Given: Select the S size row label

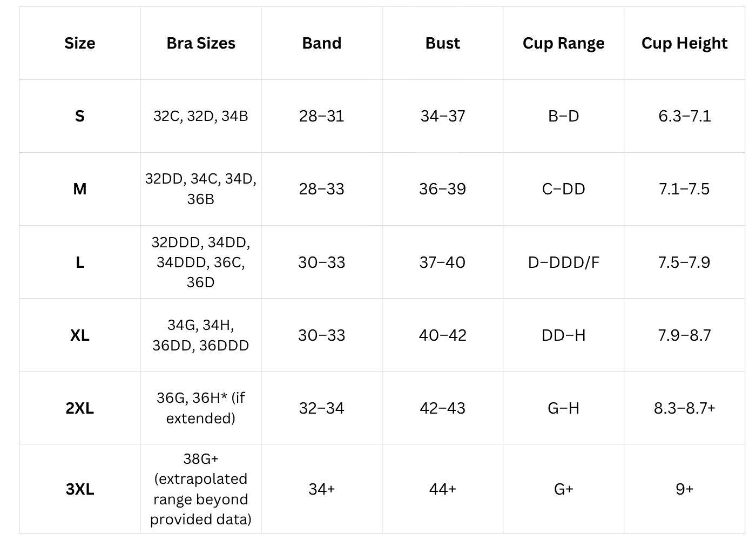Looking at the screenshot, I should click(80, 116).
